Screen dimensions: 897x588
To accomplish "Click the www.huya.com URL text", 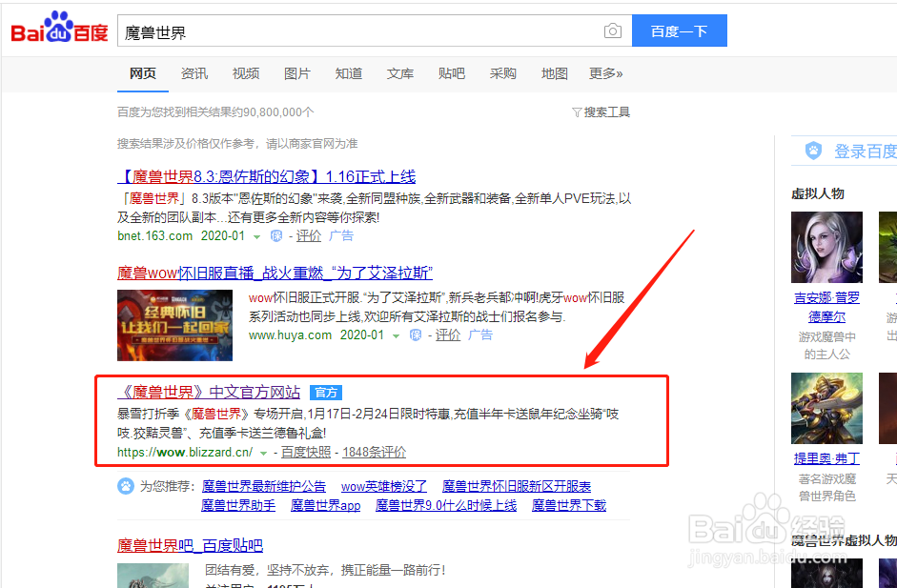I will [290, 335].
